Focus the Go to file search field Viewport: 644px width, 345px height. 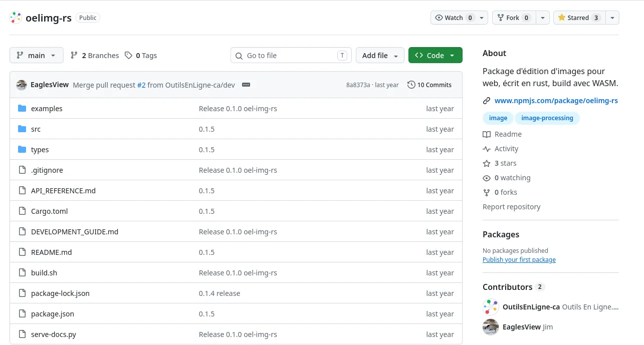(291, 55)
